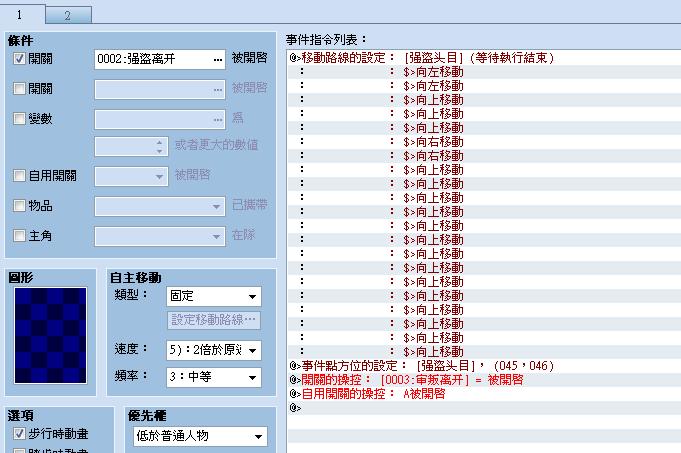Screen dimensions: 681x453
Task: Enable the second 開關 condition checkbox
Action: 19,89
